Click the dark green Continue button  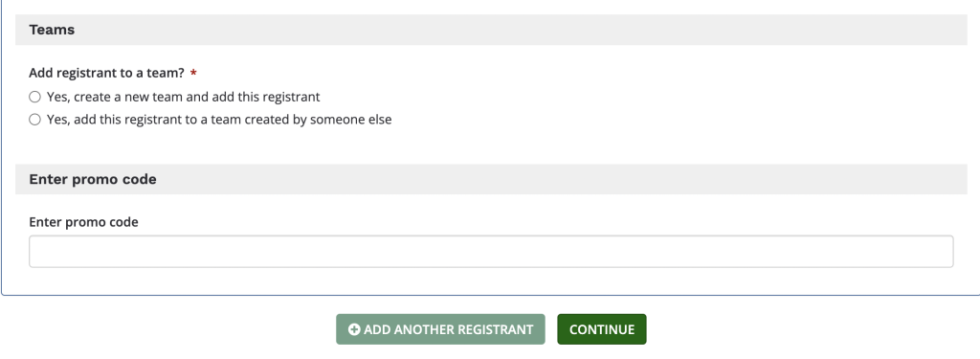pos(602,329)
